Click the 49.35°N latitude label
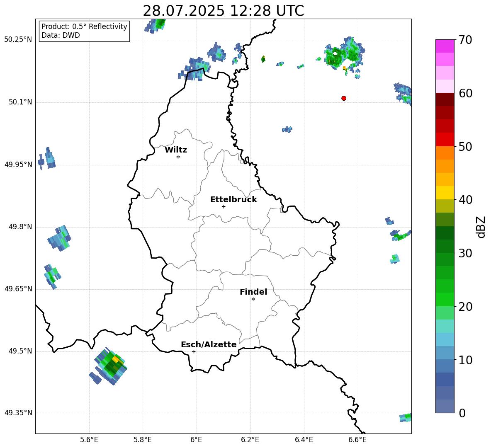The height and width of the screenshot is (448, 491). pos(18,413)
